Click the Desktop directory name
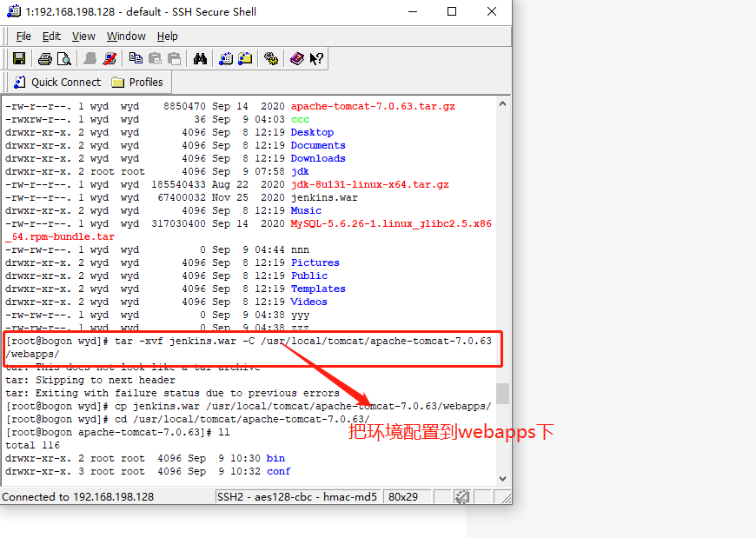 point(312,132)
